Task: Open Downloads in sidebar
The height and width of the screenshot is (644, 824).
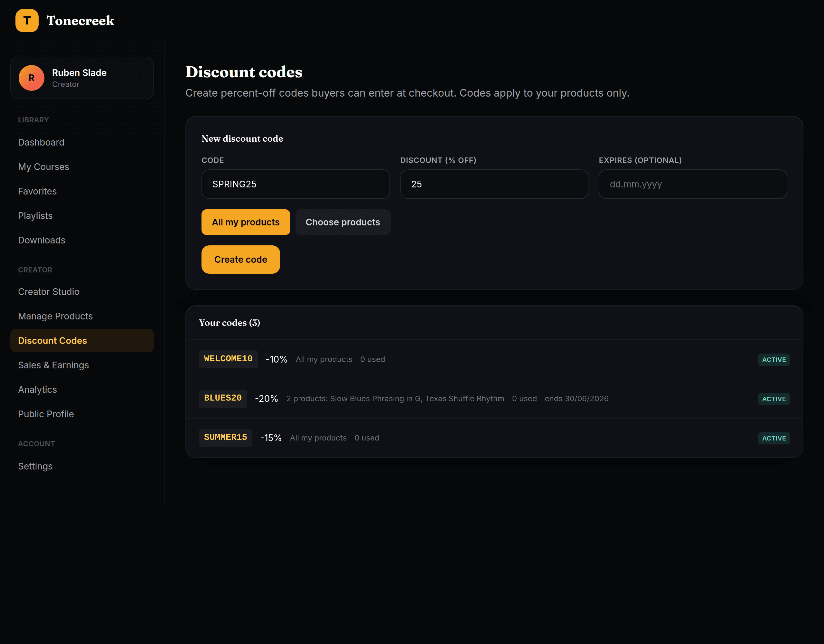Action: point(82,241)
